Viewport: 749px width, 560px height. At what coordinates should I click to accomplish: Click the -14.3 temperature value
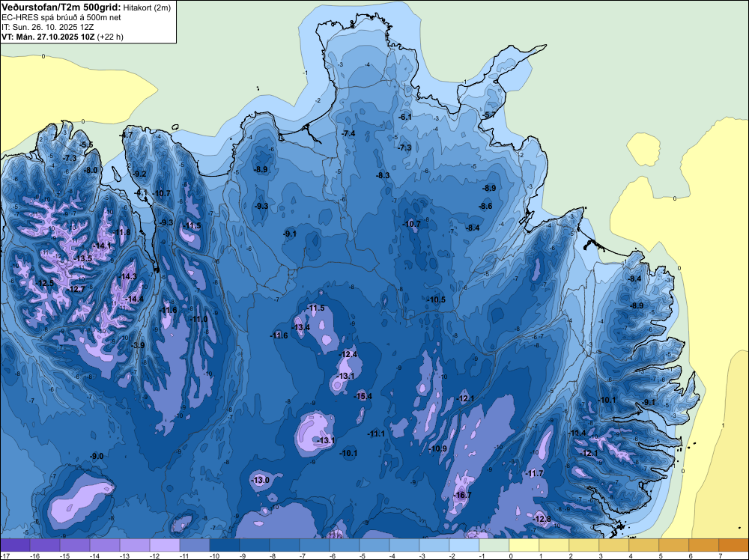pos(128,276)
